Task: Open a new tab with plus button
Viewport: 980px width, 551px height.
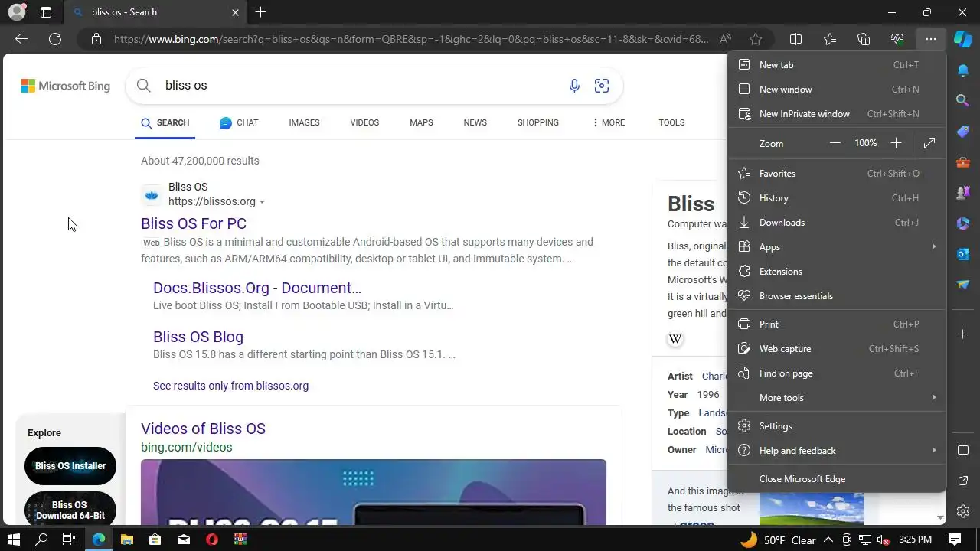Action: [260, 12]
